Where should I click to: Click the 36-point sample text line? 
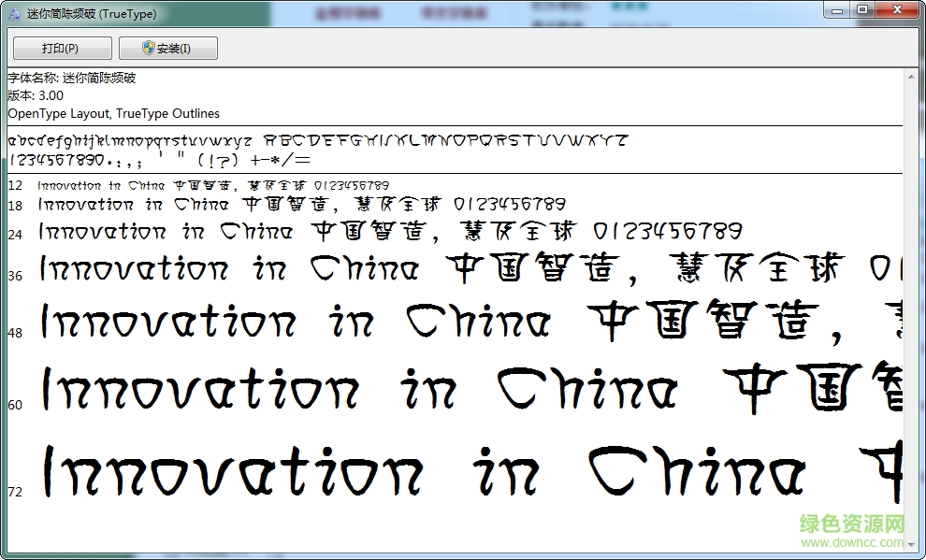(x=468, y=270)
